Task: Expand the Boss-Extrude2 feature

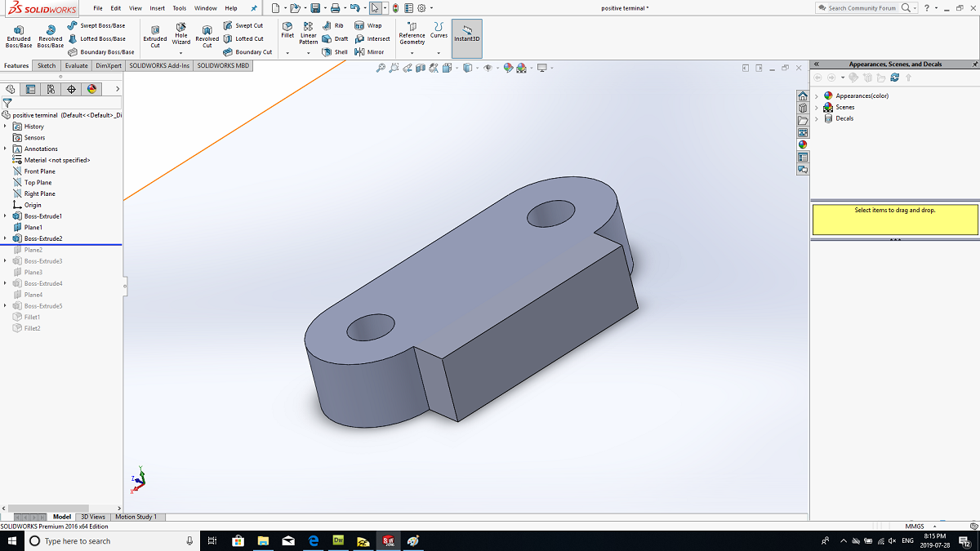Action: click(6, 238)
